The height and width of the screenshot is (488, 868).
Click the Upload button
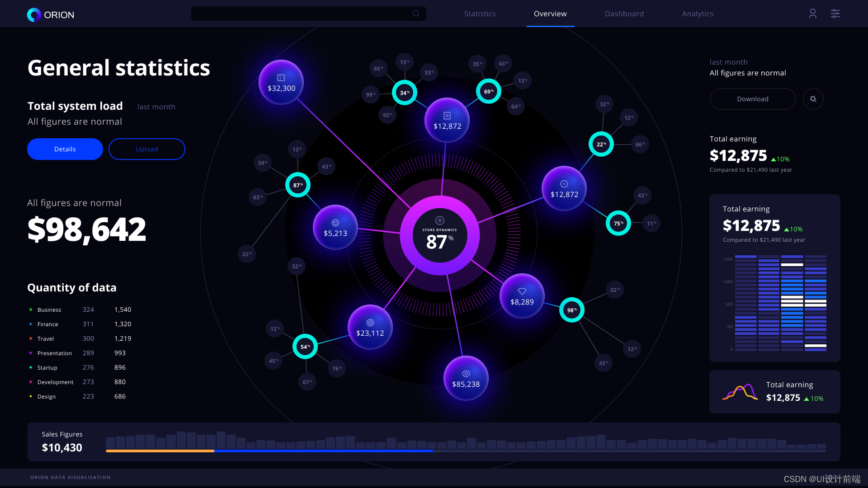pos(146,149)
